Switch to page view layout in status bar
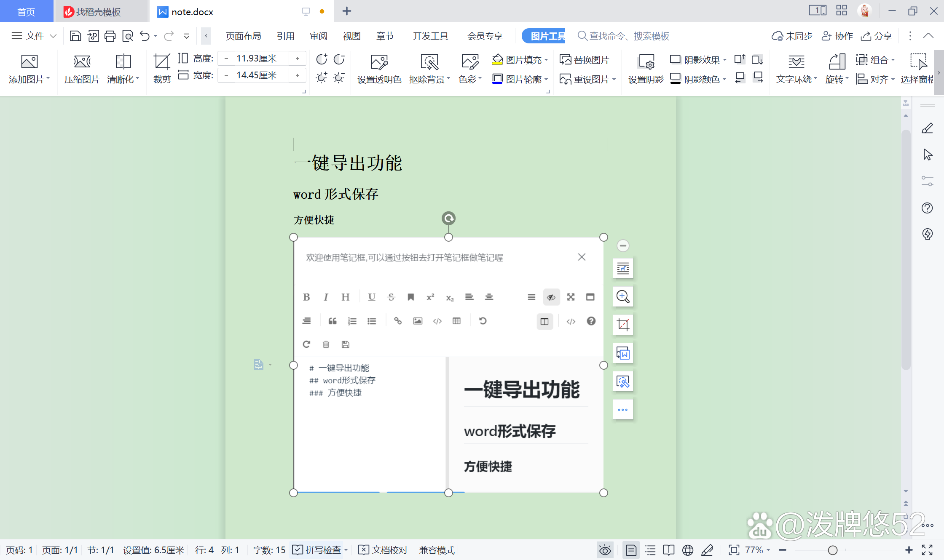 (631, 550)
